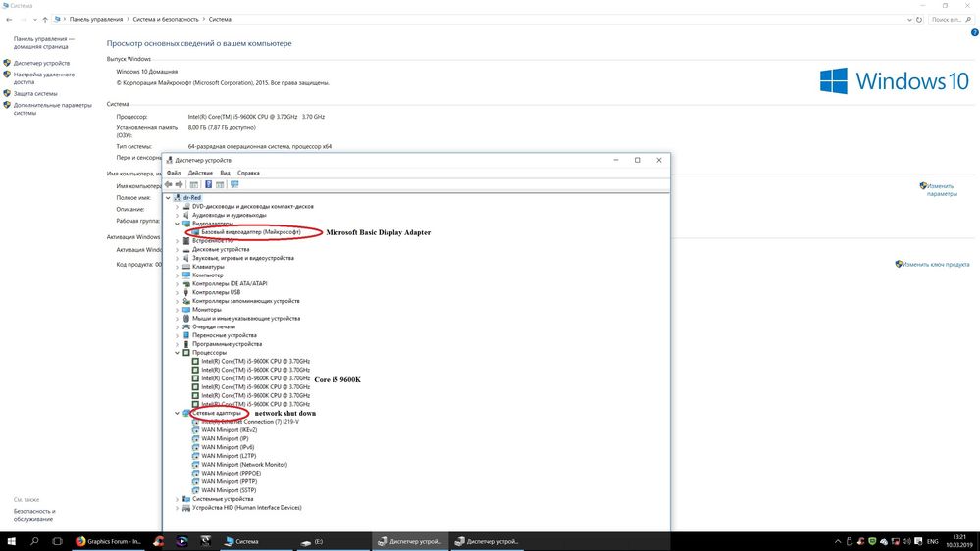The image size is (980, 551).
Task: Collapse the Видеоадаптеры category
Action: point(177,224)
